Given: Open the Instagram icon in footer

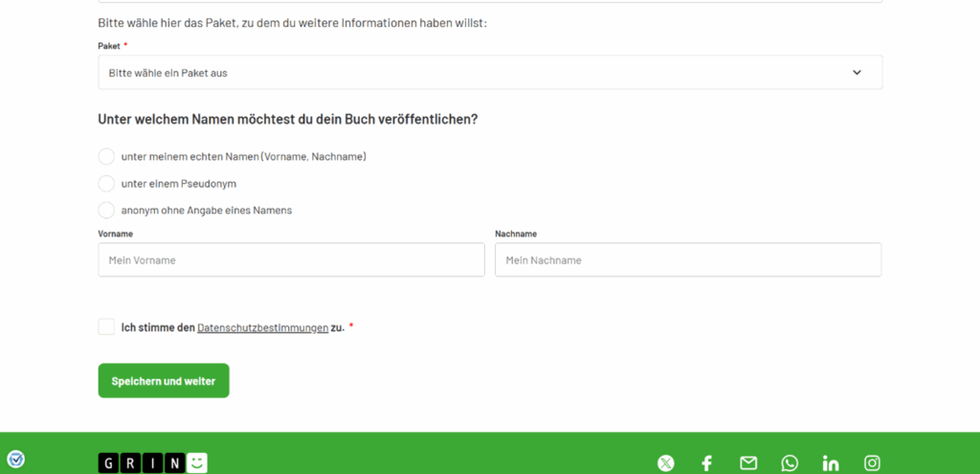Looking at the screenshot, I should [872, 463].
